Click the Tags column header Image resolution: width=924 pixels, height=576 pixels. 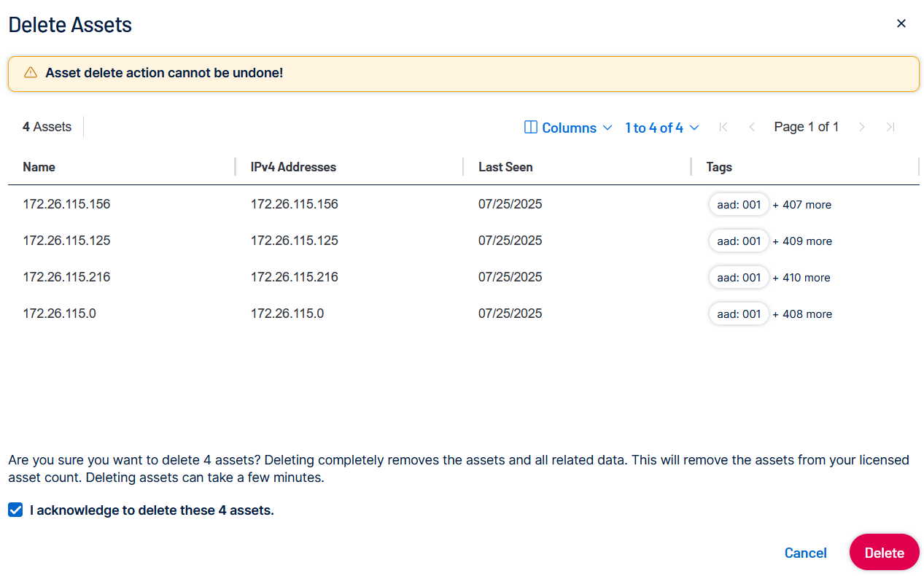click(x=719, y=167)
